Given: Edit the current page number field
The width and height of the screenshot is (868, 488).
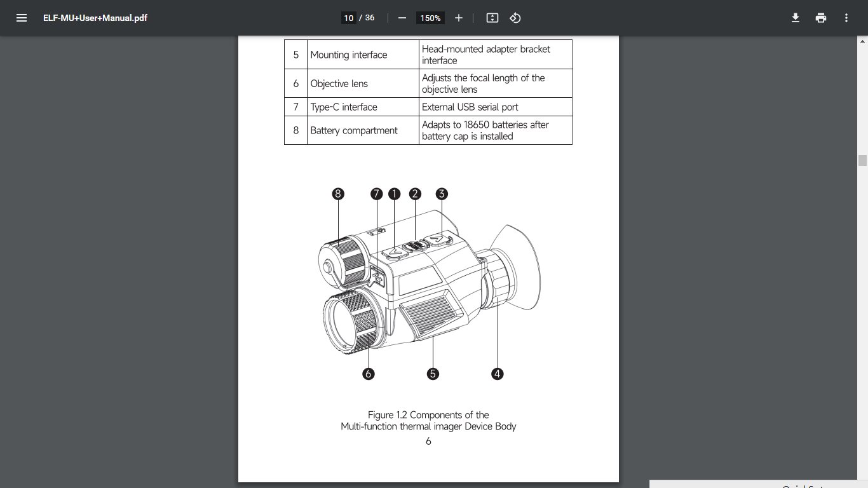Looking at the screenshot, I should pyautogui.click(x=348, y=18).
